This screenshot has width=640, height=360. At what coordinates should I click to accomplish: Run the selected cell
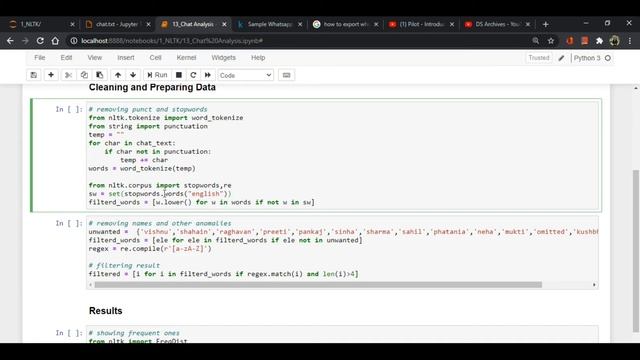[x=157, y=75]
